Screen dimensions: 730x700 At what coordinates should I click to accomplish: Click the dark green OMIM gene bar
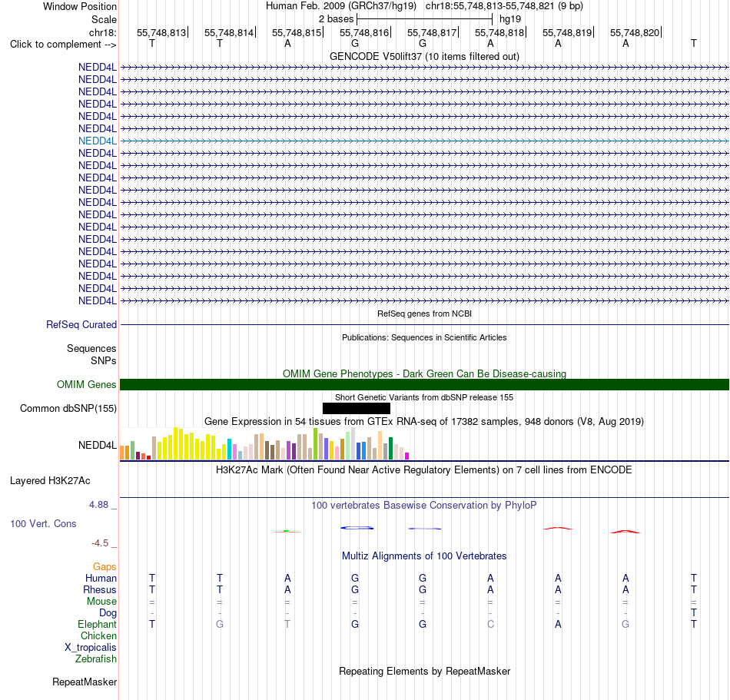424,384
